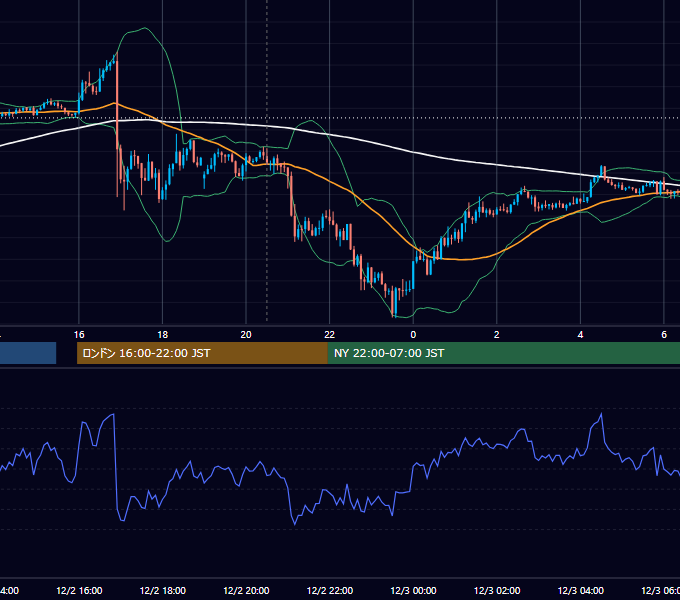Click the NY 22:00-07:00 JST session bar
Screen dimensions: 680x600
click(x=503, y=353)
